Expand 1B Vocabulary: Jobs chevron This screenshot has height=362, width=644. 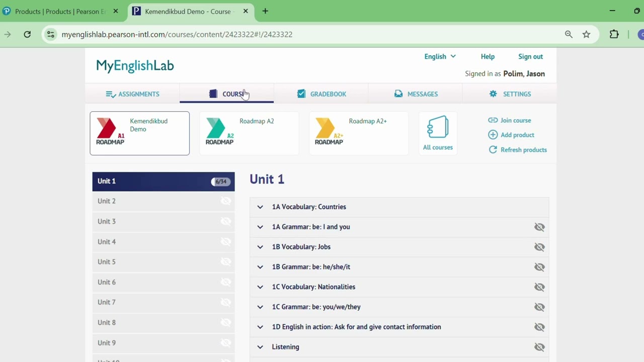260,247
